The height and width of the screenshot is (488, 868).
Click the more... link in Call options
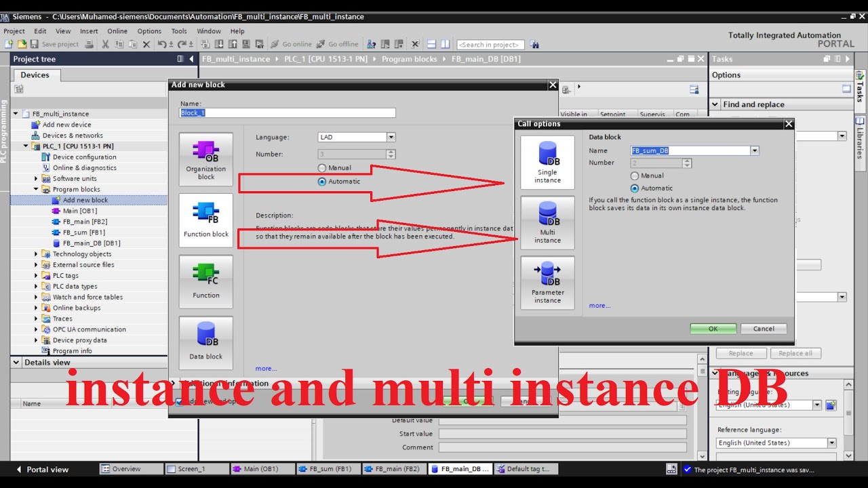599,306
